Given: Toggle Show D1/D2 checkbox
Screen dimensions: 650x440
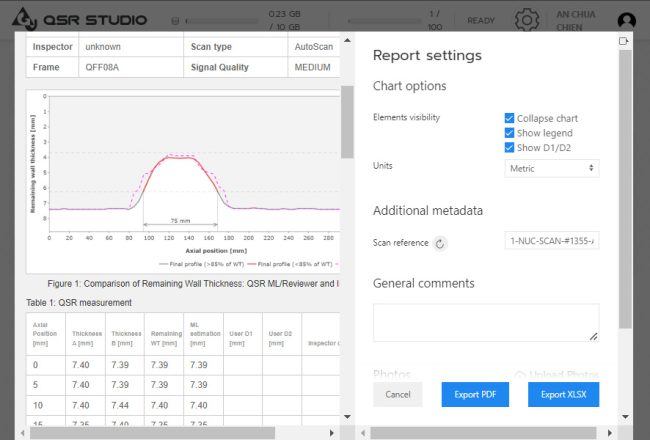Looking at the screenshot, I should (x=509, y=147).
